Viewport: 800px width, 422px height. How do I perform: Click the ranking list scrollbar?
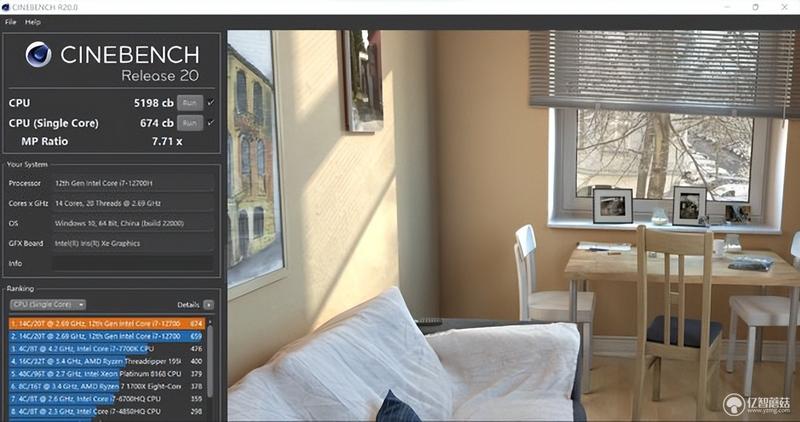point(210,360)
